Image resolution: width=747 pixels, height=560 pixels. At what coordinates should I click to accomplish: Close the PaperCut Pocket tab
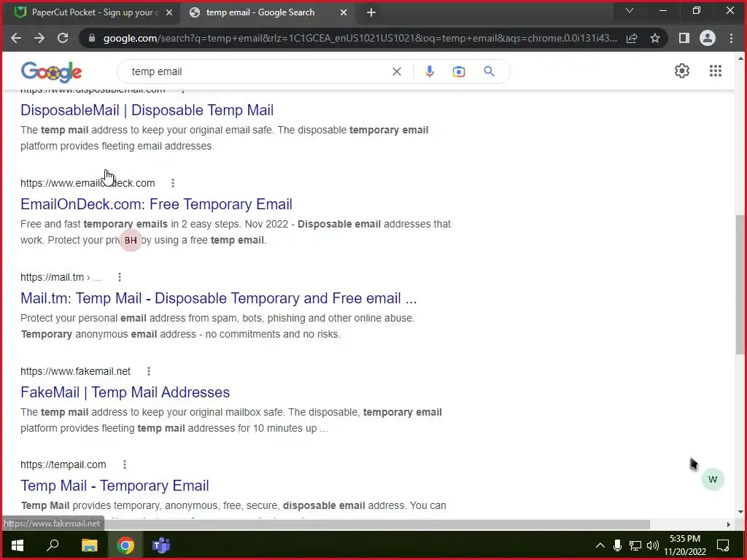(x=169, y=13)
